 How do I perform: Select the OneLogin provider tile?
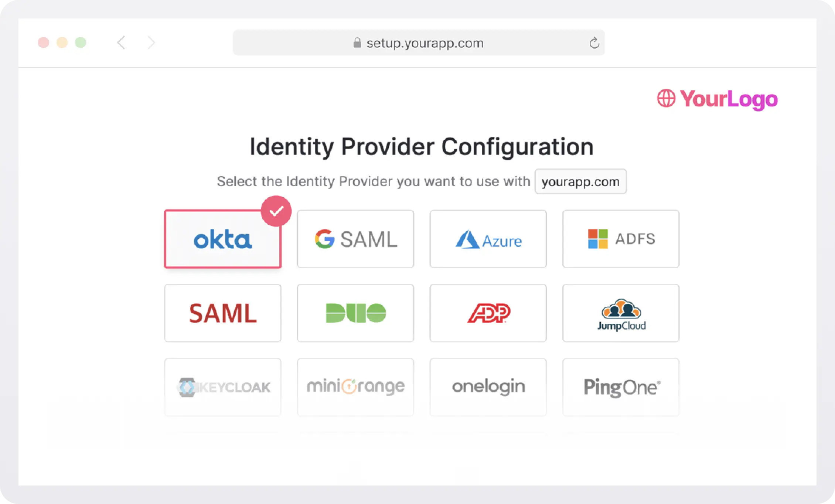pos(488,387)
